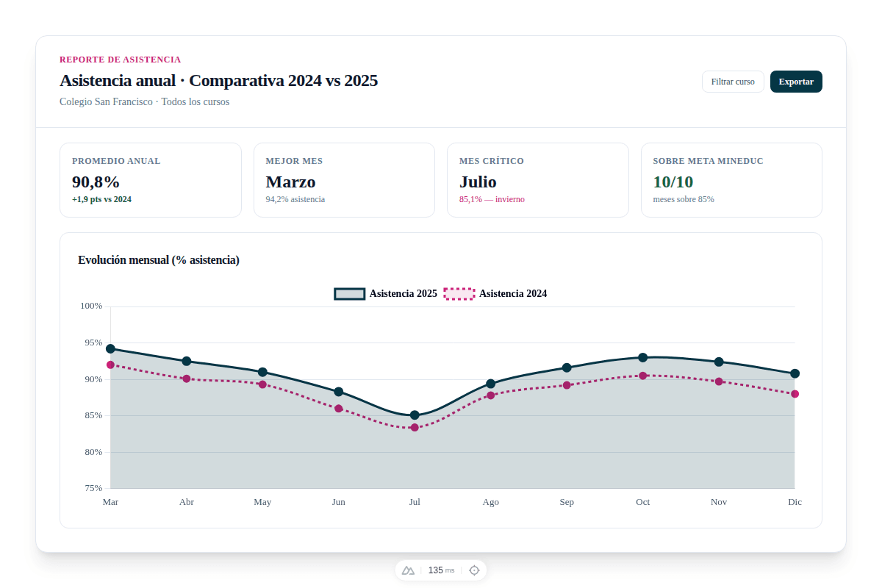Select the 2025 data point for Dic
The width and height of the screenshot is (882, 588).
tap(795, 373)
